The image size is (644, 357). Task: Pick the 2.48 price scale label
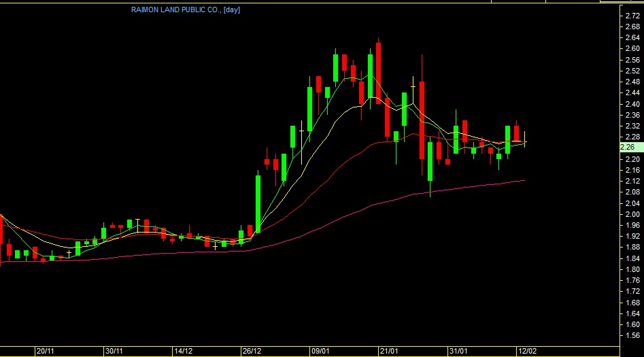[632, 82]
